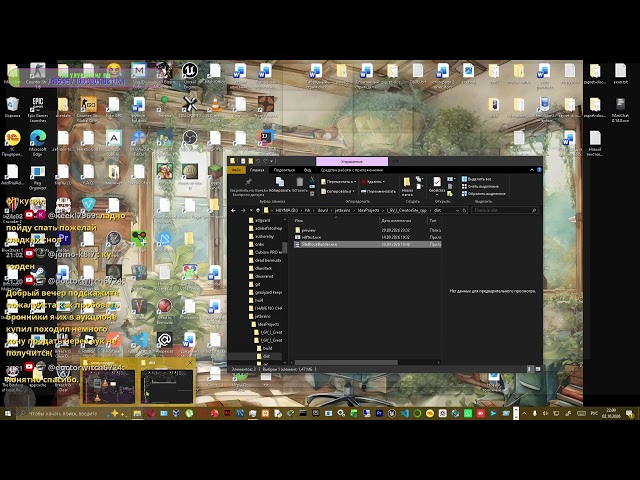Viewport: 640px width, 480px height.
Task: Click the IdeaProjects breadcrumb in address bar
Action: point(368,211)
